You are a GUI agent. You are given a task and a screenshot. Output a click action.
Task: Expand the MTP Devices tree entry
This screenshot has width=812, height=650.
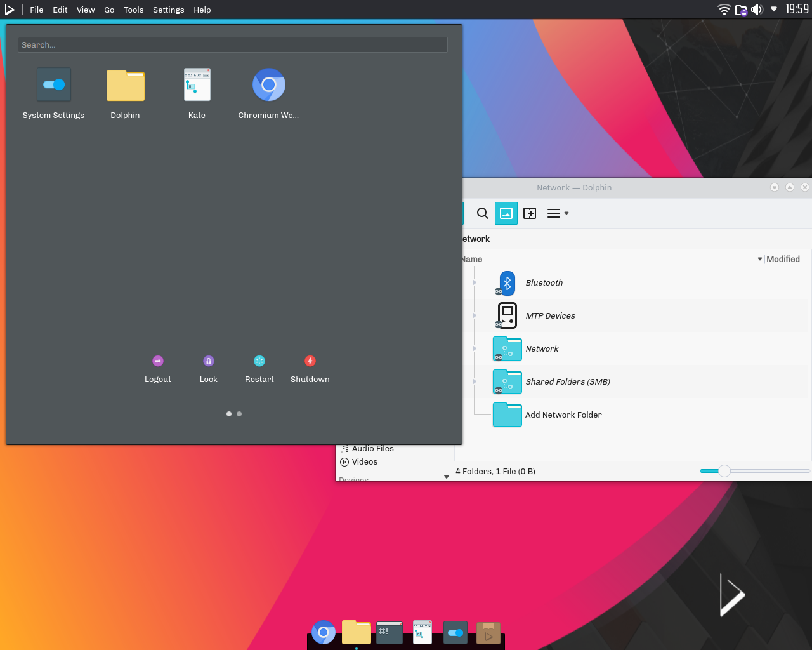(475, 315)
